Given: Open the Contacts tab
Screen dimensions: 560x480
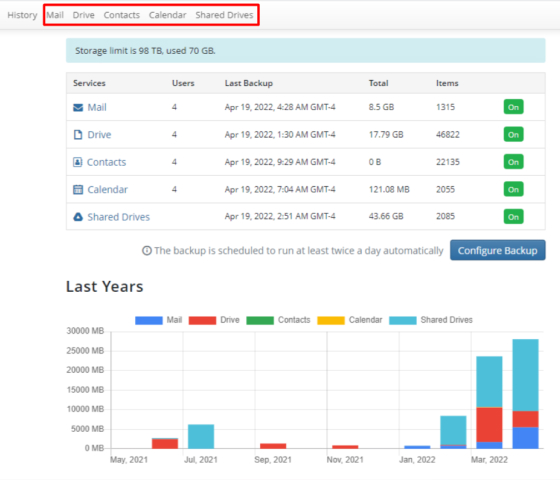Looking at the screenshot, I should tap(122, 15).
